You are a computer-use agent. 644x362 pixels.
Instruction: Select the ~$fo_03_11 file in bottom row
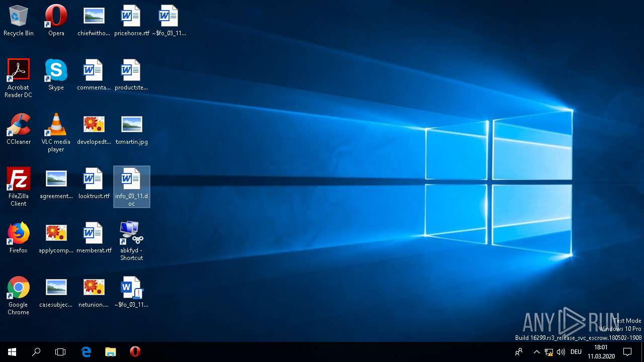(x=131, y=292)
